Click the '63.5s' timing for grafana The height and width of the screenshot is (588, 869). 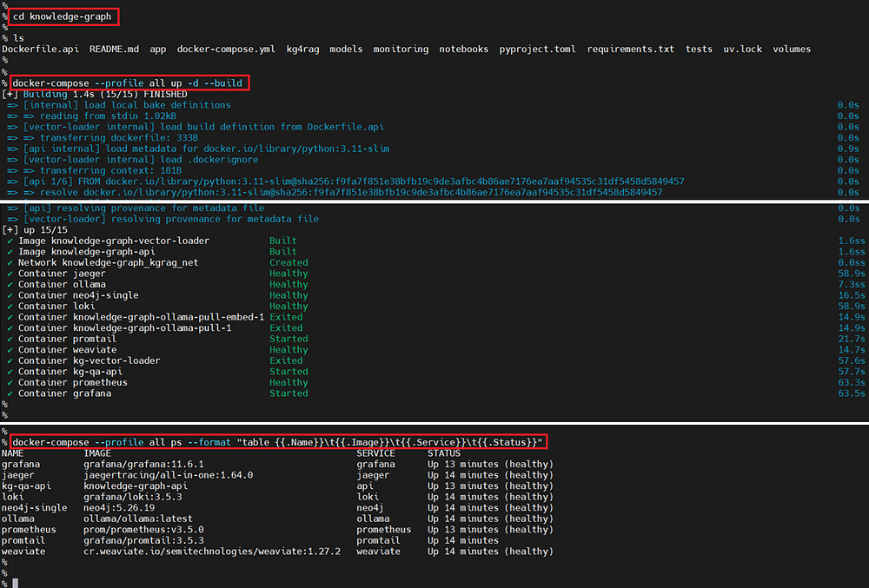click(852, 393)
